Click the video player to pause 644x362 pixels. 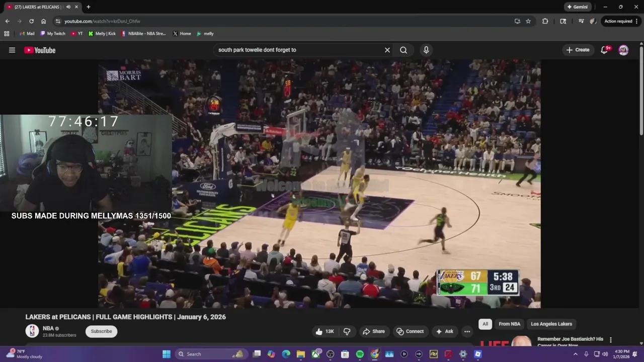(319, 184)
